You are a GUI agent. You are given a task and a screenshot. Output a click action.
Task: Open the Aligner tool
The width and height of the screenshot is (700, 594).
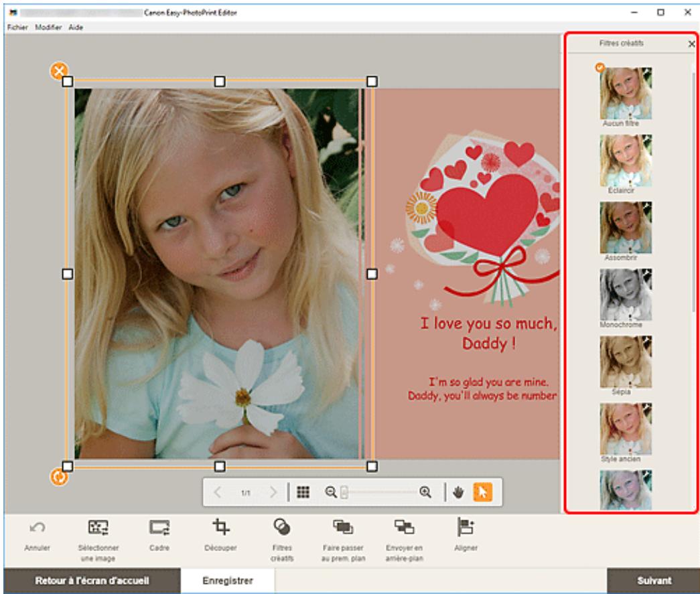[466, 527]
